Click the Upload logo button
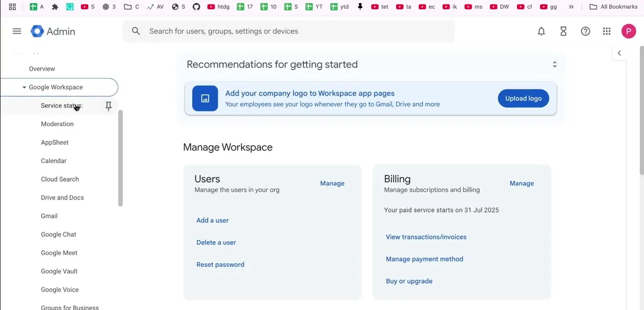This screenshot has width=644, height=310. 523,98
